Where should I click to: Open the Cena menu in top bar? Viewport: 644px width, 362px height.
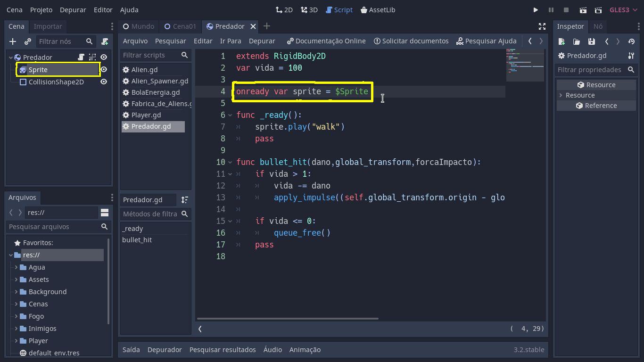(15, 10)
